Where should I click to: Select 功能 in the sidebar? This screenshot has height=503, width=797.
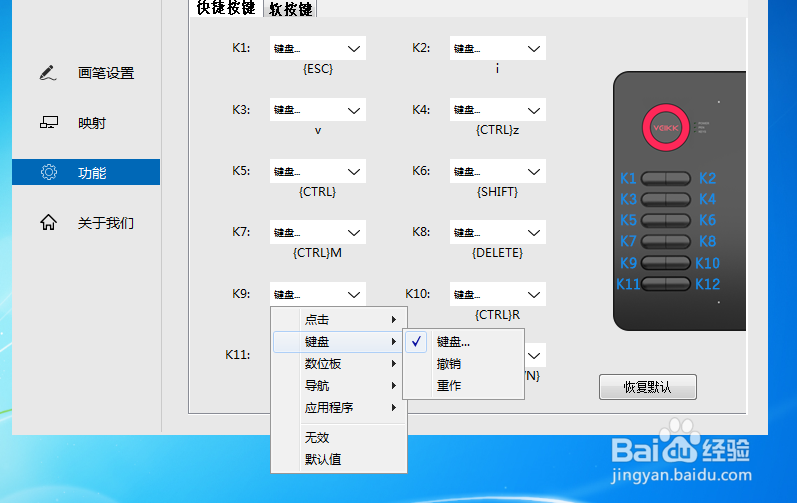click(x=86, y=172)
